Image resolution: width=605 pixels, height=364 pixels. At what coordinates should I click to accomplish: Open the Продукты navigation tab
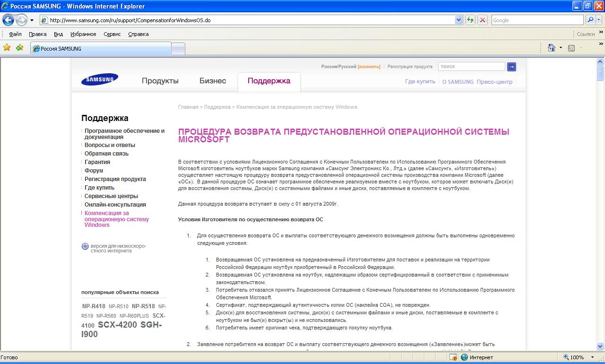pos(160,81)
